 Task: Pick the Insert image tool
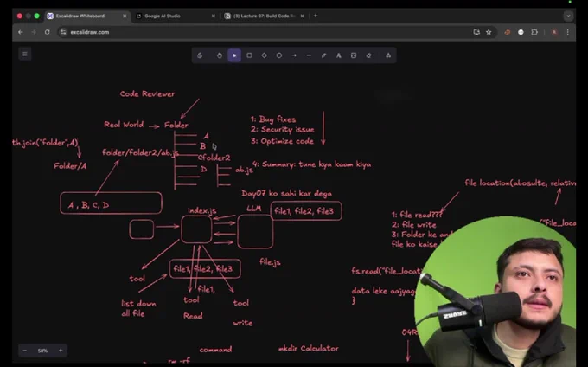(x=354, y=55)
